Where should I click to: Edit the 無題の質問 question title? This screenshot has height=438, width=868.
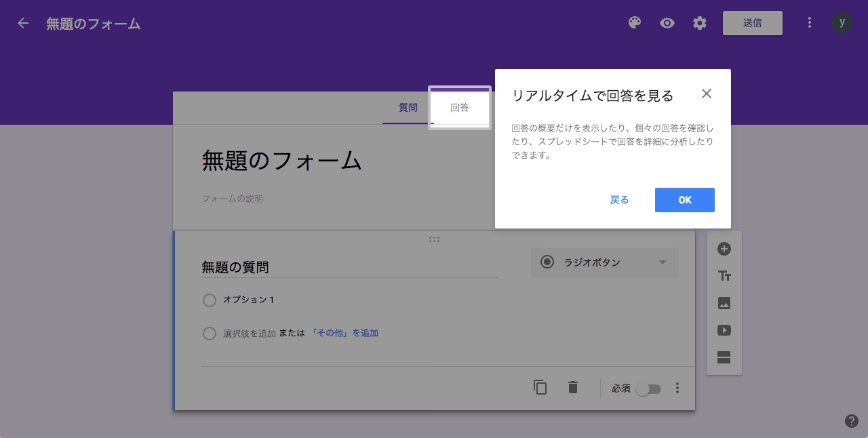tap(349, 268)
